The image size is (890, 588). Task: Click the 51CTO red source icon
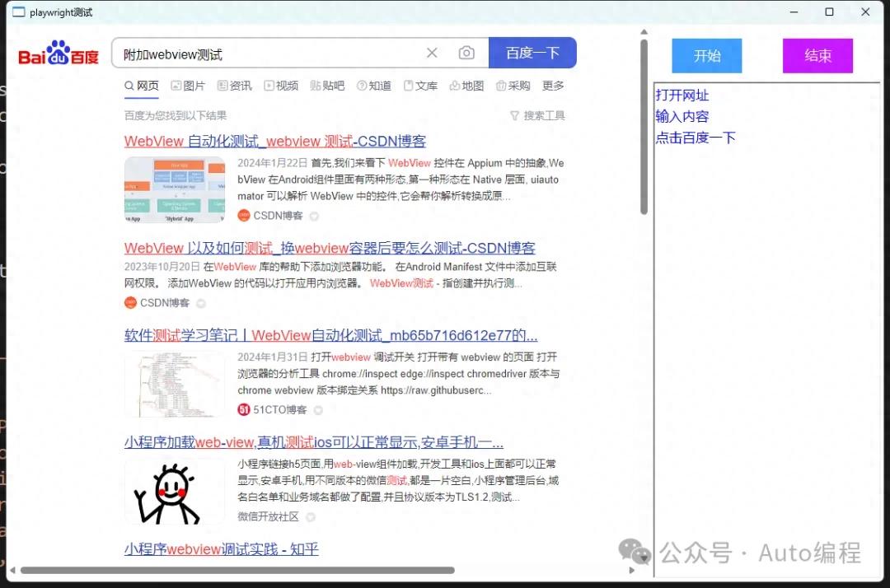pos(243,409)
